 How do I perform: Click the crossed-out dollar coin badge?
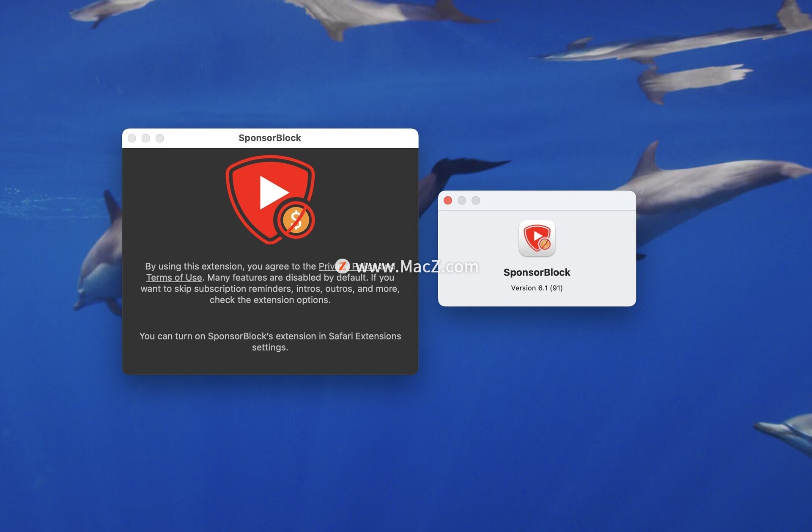pyautogui.click(x=296, y=220)
